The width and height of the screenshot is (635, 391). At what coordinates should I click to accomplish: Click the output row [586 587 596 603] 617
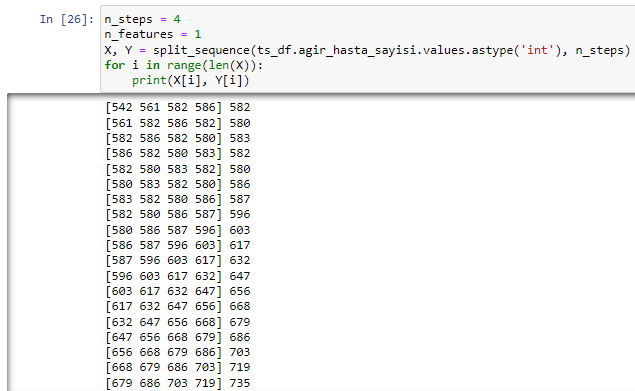[178, 245]
